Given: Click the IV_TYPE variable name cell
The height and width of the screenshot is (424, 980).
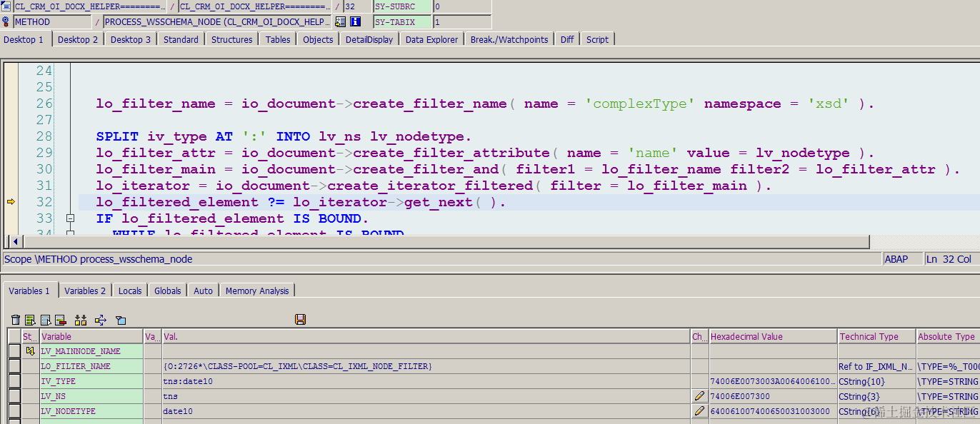Looking at the screenshot, I should (91, 381).
